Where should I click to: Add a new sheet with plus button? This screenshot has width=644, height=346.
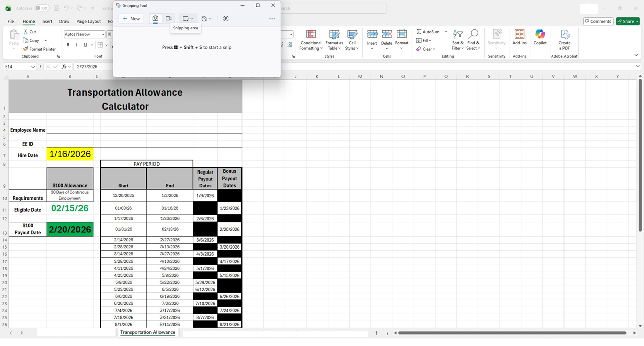pyautogui.click(x=376, y=333)
